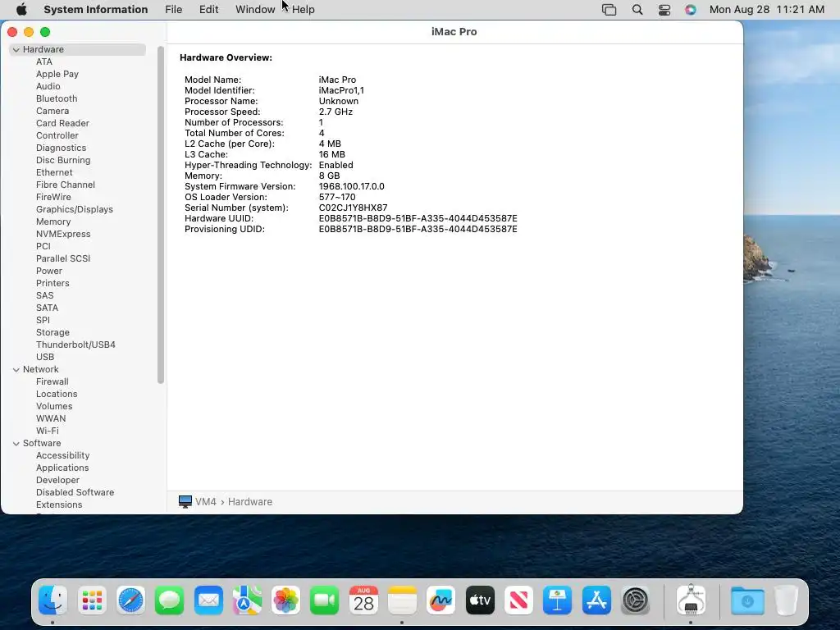The width and height of the screenshot is (840, 630).
Task: Select Wi-Fi under Network
Action: [47, 431]
